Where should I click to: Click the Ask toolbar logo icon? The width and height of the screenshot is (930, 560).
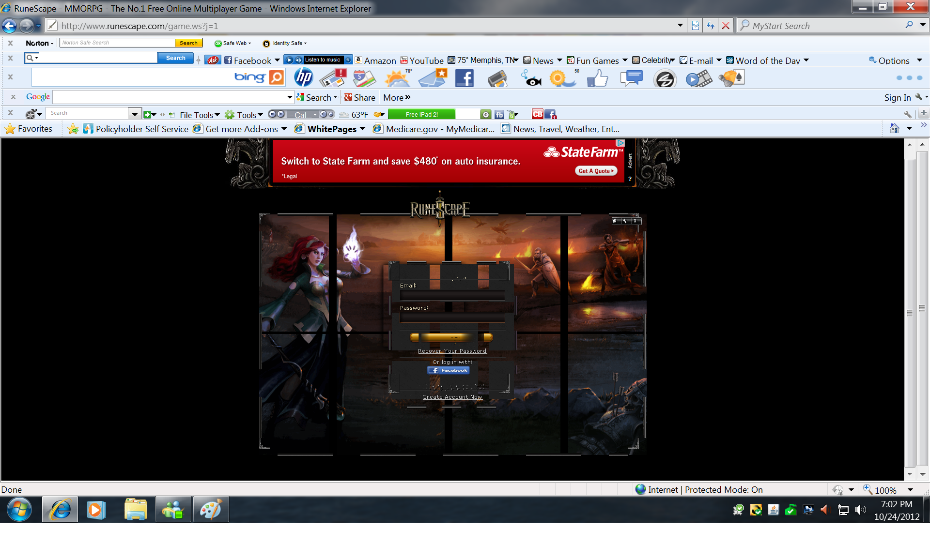(213, 60)
